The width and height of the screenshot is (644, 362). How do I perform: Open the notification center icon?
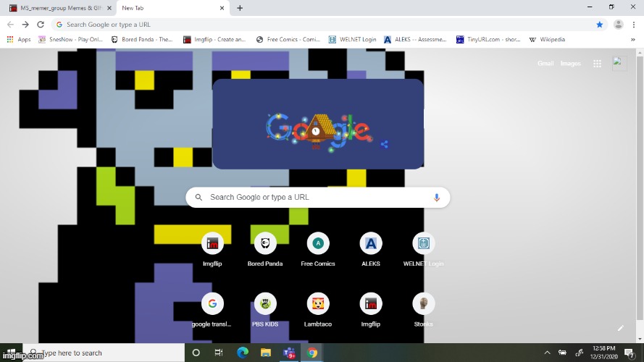point(629,353)
